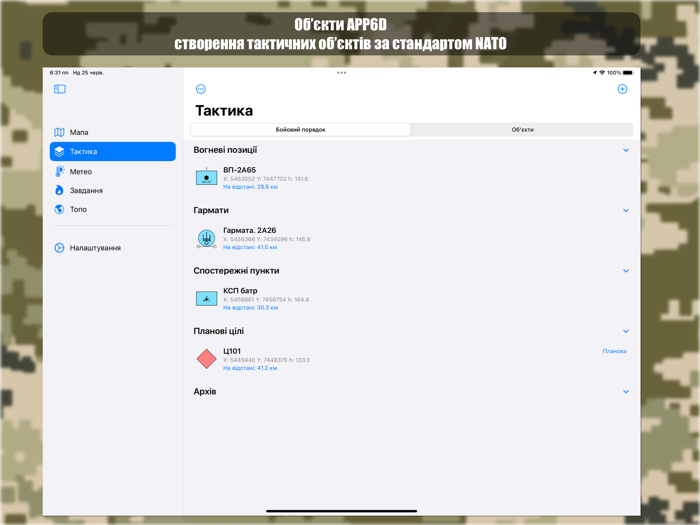Click coordinates line under Гармата. 2А26
This screenshot has height=525, width=700.
pyautogui.click(x=267, y=239)
